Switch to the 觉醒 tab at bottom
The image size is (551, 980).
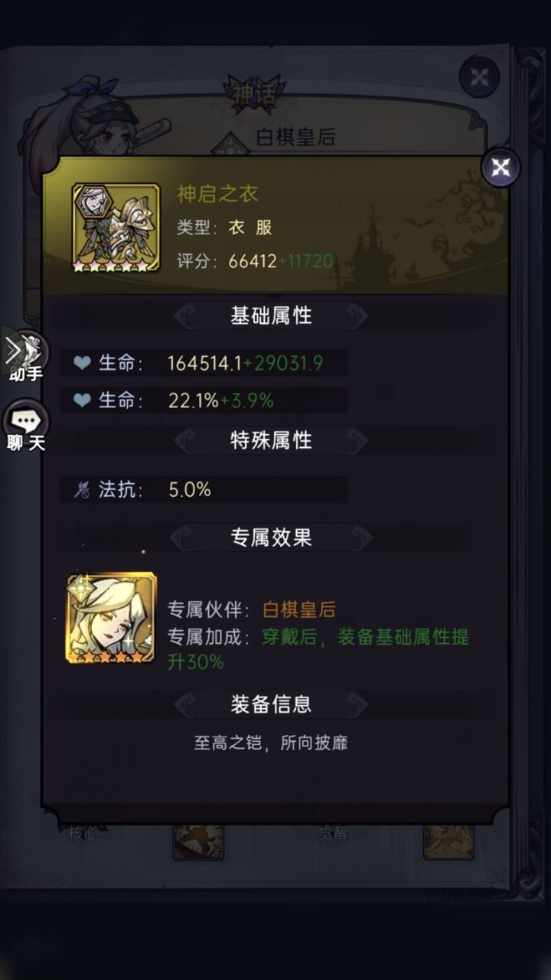click(x=333, y=833)
